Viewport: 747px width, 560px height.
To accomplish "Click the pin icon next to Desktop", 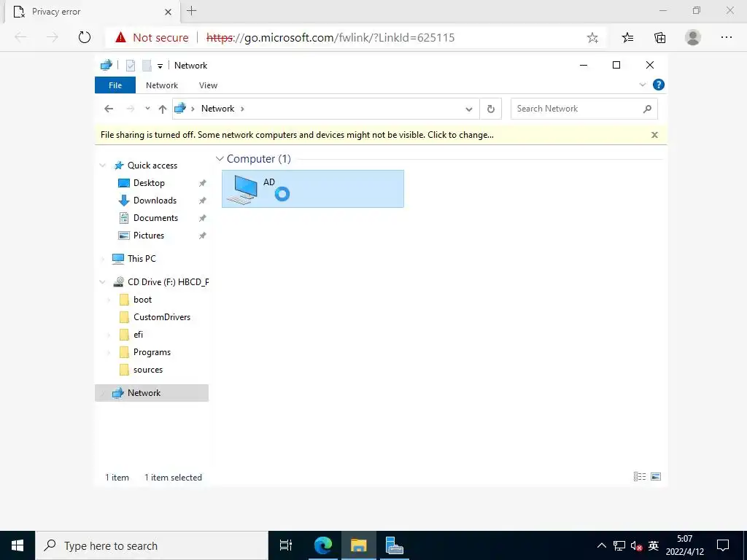I will (x=203, y=183).
